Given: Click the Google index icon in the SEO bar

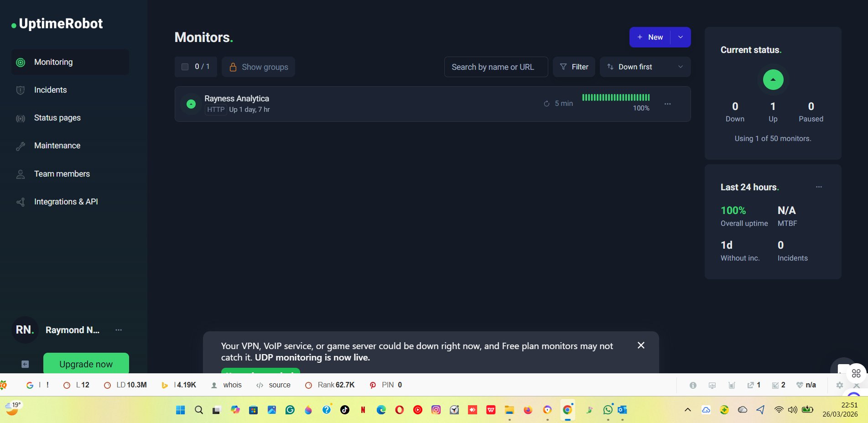Looking at the screenshot, I should pyautogui.click(x=30, y=385).
